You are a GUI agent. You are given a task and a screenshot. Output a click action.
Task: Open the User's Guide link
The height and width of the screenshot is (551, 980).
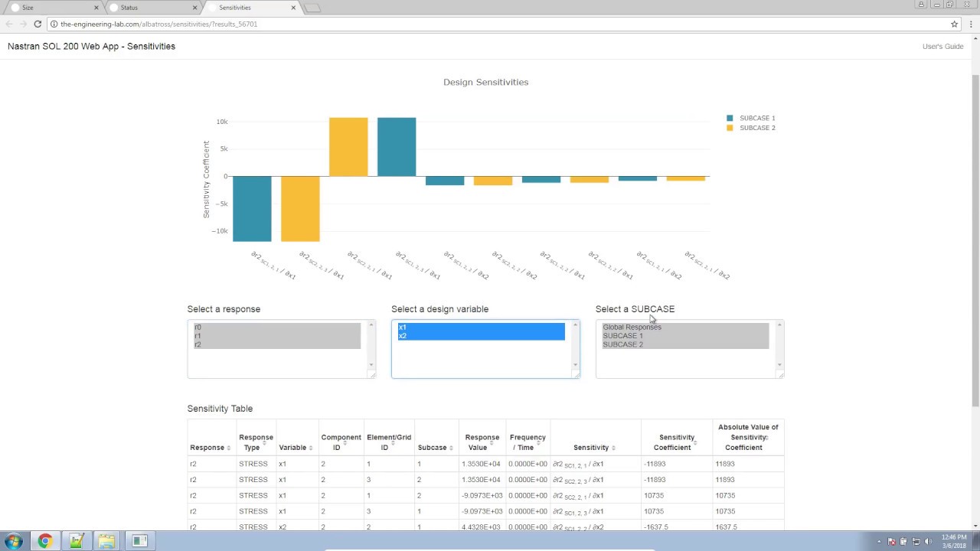[x=942, y=47]
